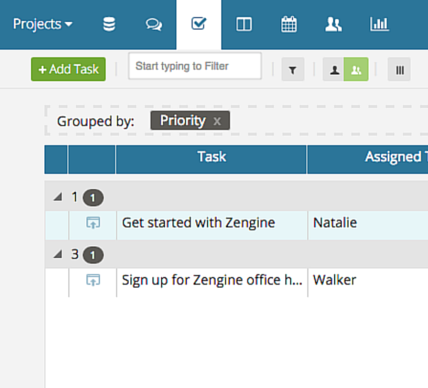This screenshot has width=428, height=388.
Task: Open the Reports bar chart icon
Action: [x=379, y=24]
